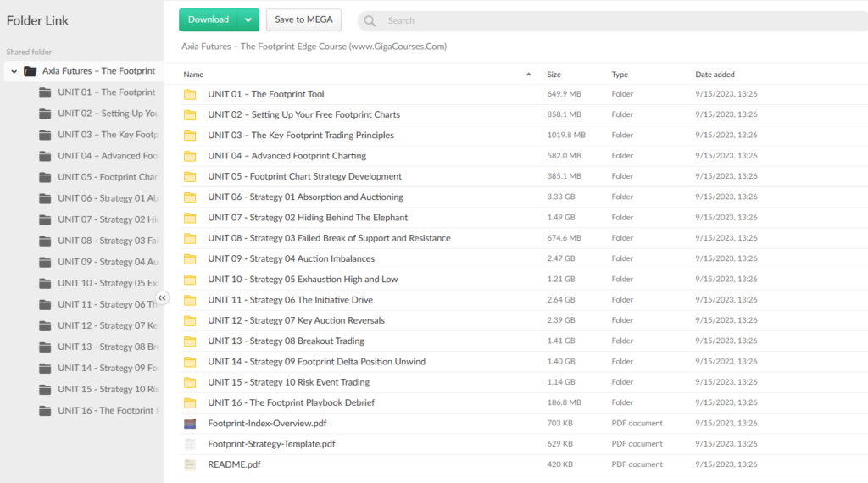Select 'UNIT 11 - Strategy 06 The Initiative Drive'
This screenshot has height=483, width=868.
click(290, 300)
